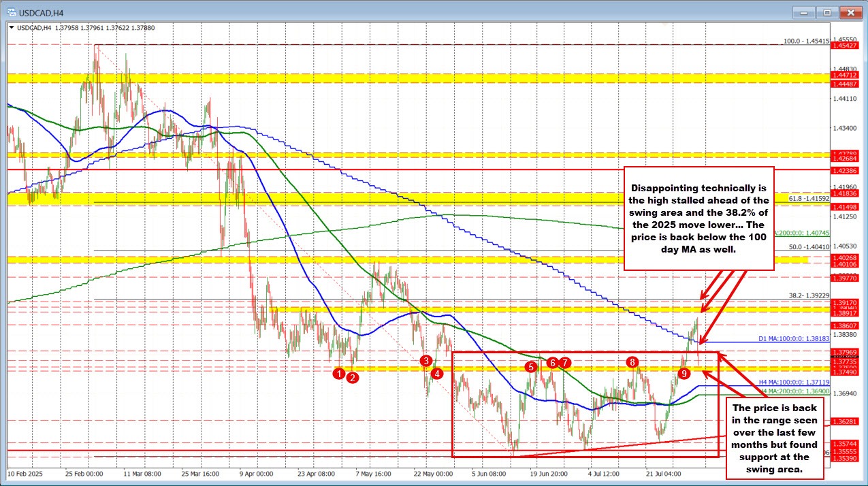Select the 1.37490 red price tag

[846, 372]
